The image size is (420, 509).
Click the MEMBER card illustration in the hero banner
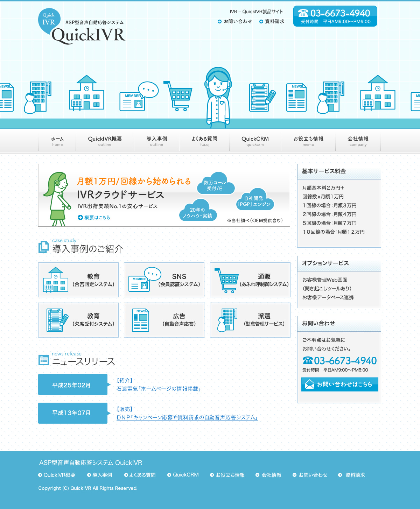coord(139,97)
